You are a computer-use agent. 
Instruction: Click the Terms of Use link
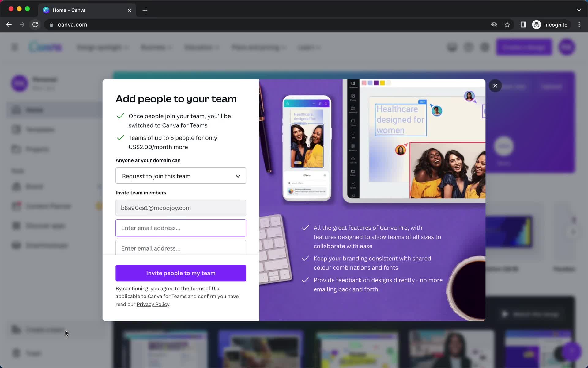(x=205, y=288)
